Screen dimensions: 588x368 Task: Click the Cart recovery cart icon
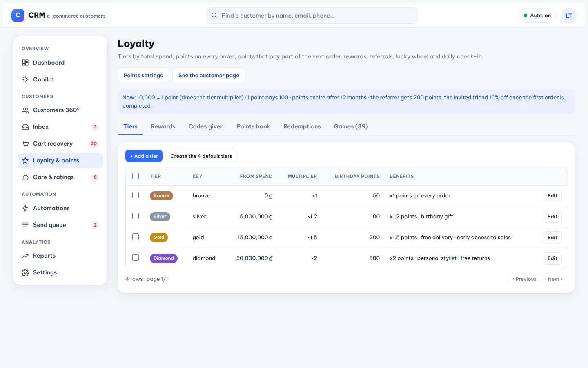coord(25,144)
